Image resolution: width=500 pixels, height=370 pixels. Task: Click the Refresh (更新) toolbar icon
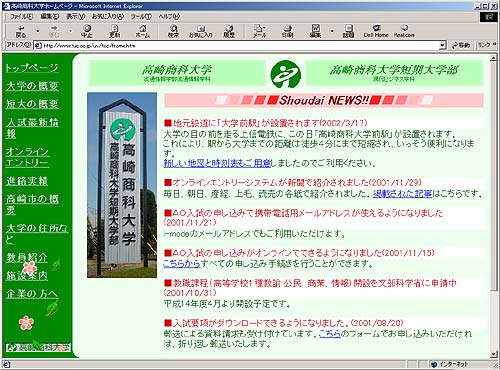114,31
